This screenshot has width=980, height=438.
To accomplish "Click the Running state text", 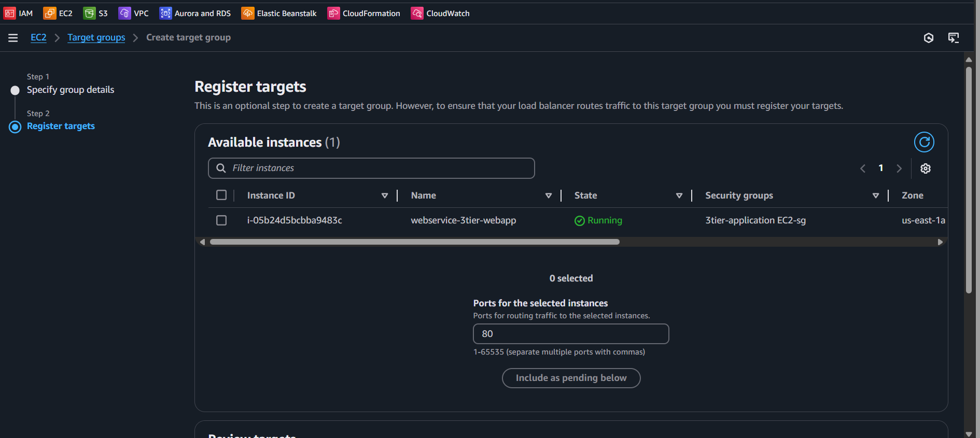I will [x=605, y=220].
